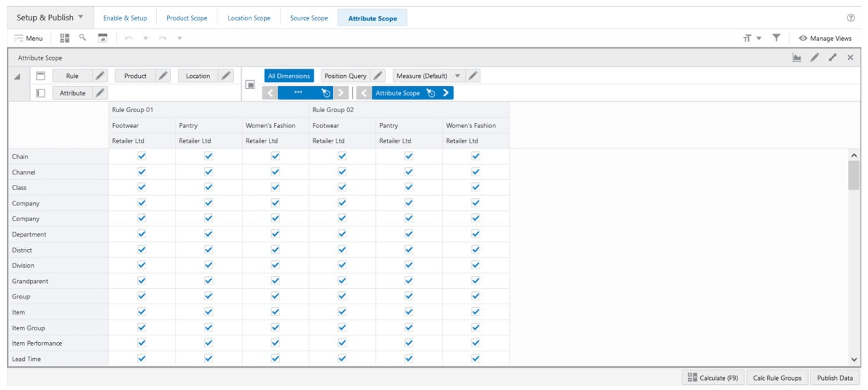Click previous arrow of ellipsis selector
Viewport: 868px width, 390px height.
[x=270, y=93]
